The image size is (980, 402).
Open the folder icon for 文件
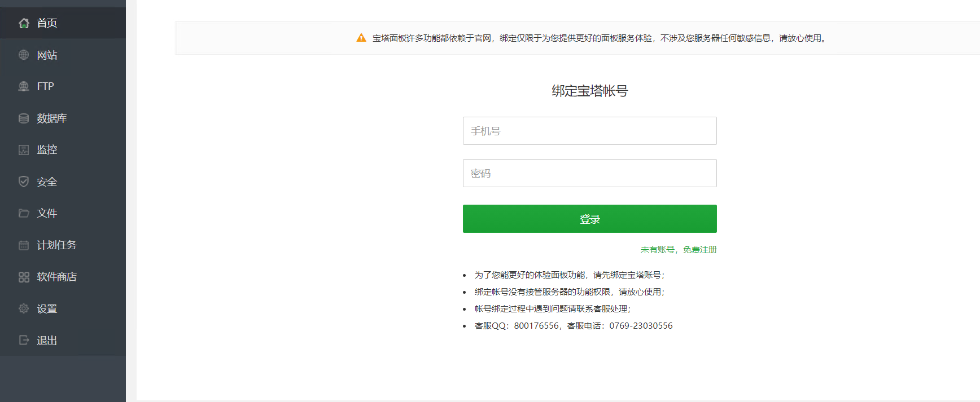24,213
